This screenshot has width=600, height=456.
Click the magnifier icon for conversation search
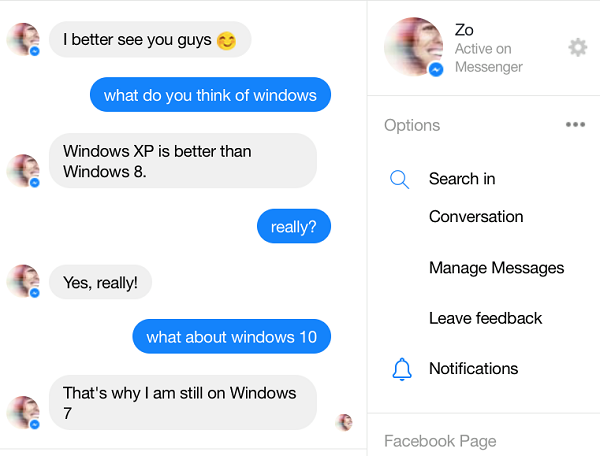(399, 179)
